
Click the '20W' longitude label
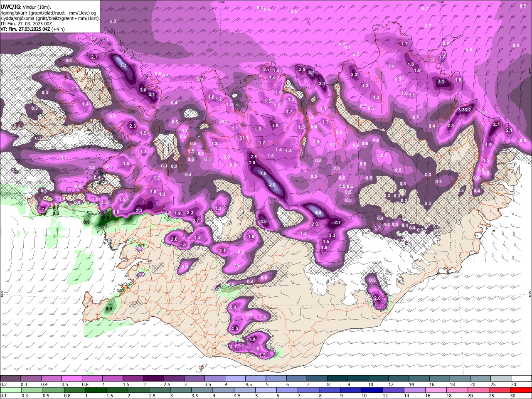221,2
